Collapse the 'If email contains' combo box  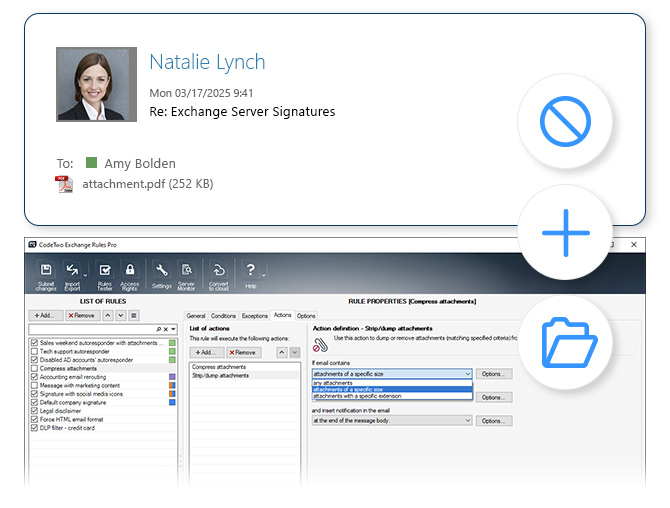pos(467,374)
